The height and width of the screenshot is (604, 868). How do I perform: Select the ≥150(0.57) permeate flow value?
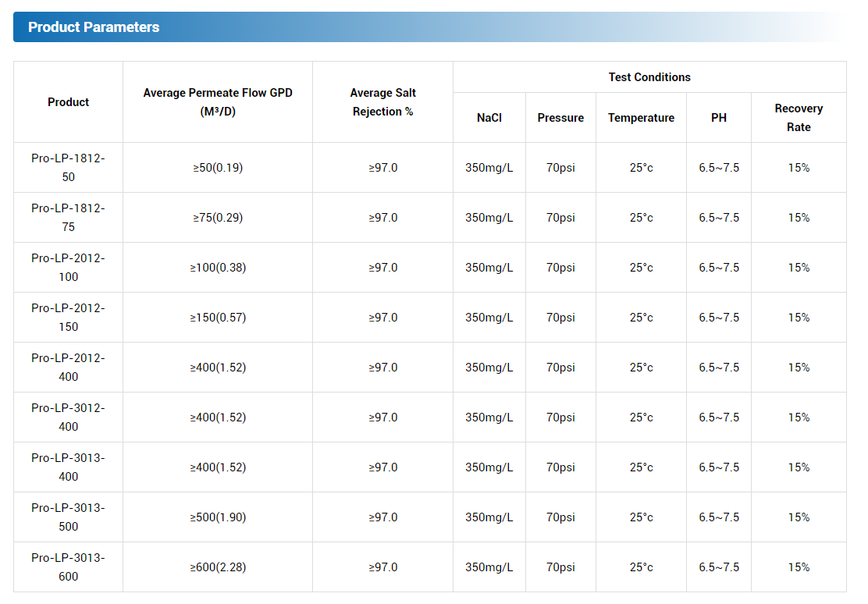pos(218,318)
